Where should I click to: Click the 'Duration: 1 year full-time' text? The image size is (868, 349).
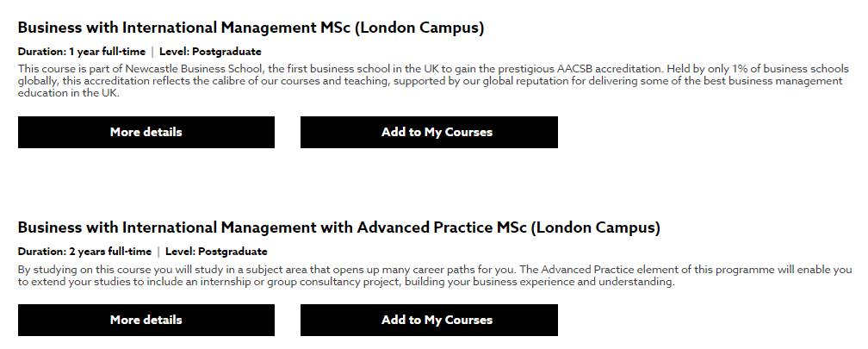click(82, 52)
